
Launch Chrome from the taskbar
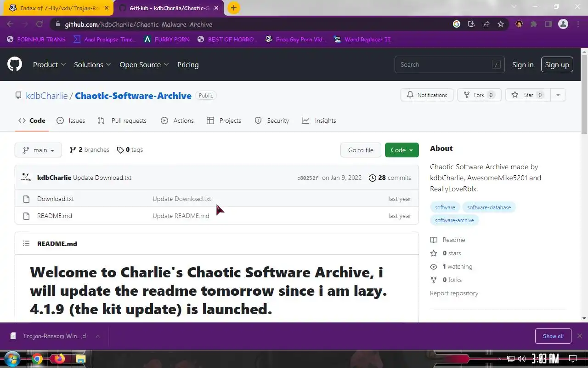point(37,359)
